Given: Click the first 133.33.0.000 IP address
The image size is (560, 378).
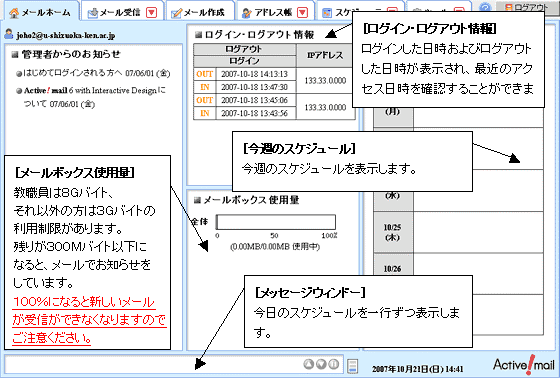Looking at the screenshot, I should (325, 81).
